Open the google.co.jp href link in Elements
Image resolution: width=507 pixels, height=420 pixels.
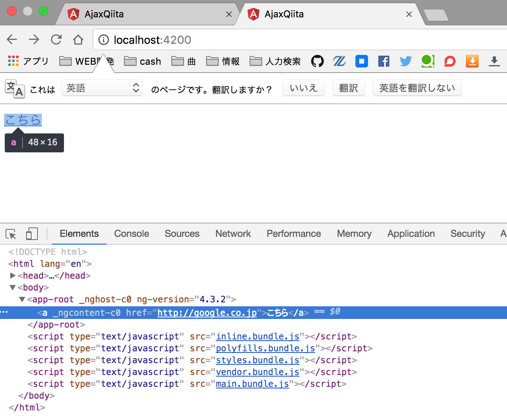[x=207, y=312]
